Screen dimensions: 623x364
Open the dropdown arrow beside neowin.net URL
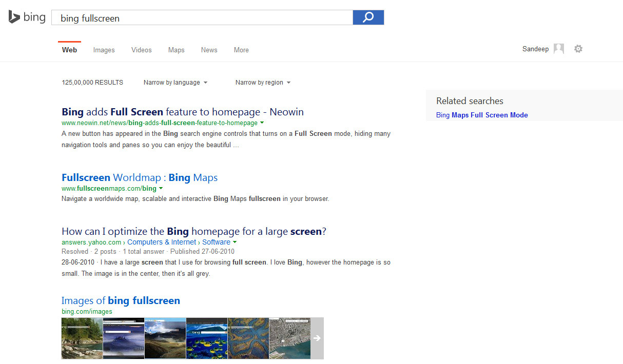pyautogui.click(x=262, y=123)
